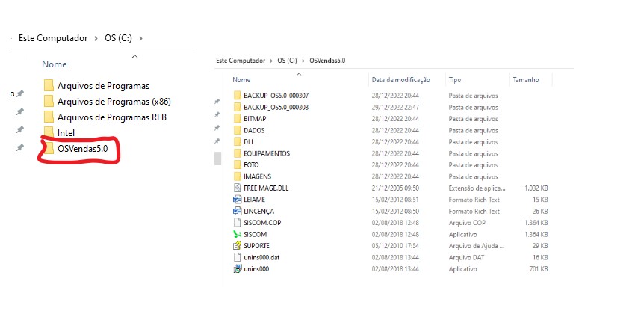Open Arquivos de Programas (x86) folder icon

(x=49, y=101)
